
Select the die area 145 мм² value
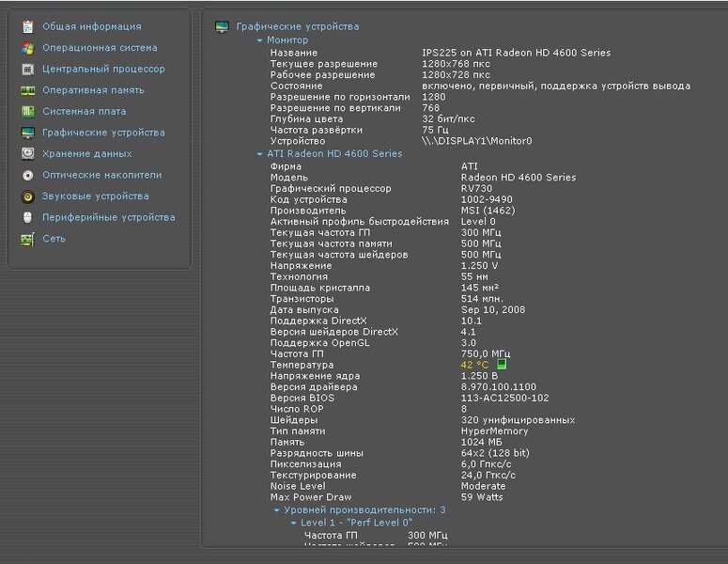click(x=480, y=288)
